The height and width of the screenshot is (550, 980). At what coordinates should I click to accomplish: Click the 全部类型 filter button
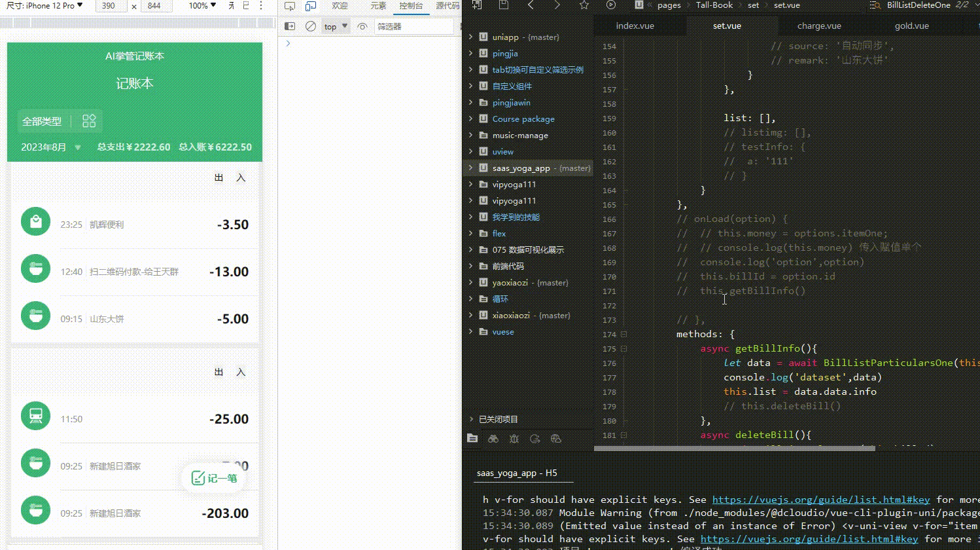42,121
